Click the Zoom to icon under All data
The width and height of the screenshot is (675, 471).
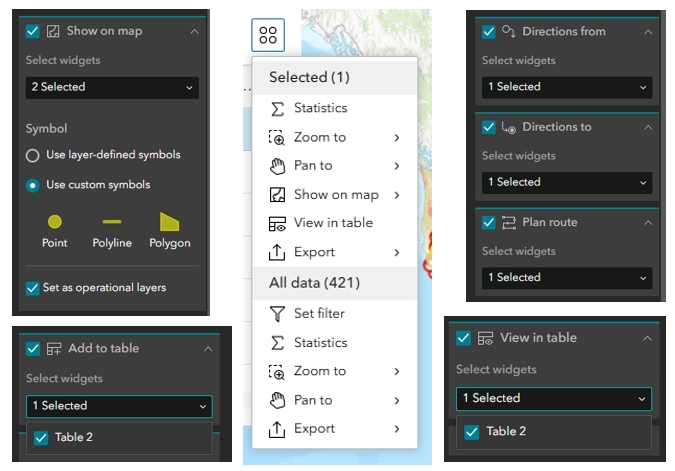(277, 372)
